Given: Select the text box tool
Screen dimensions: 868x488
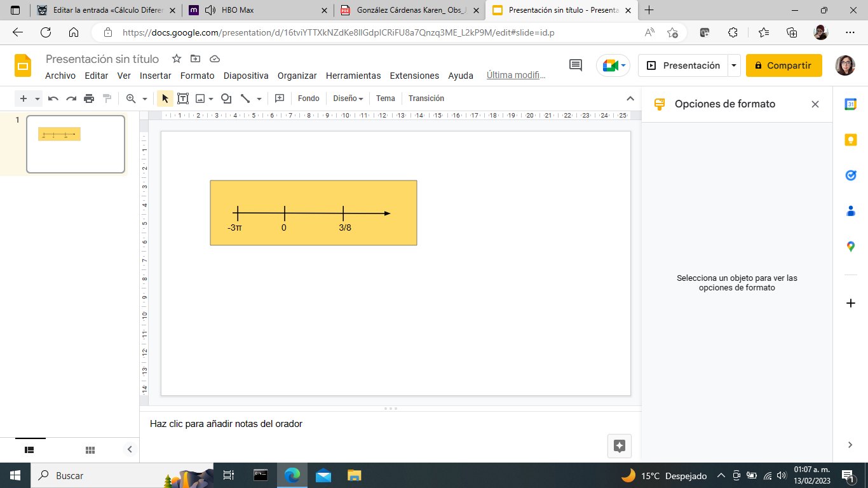Looking at the screenshot, I should coord(183,98).
